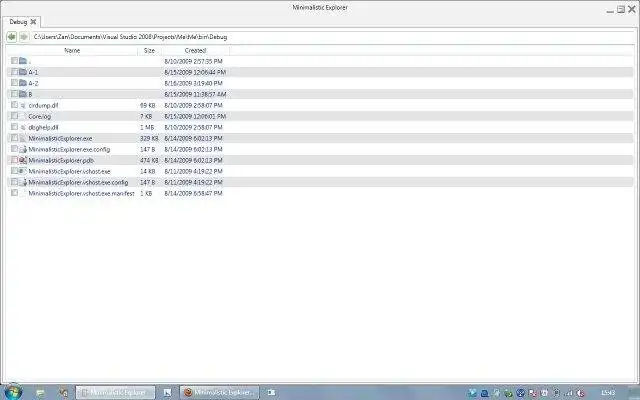
Task: Tick the checkbox for MinimalisticExplorer.exe.config
Action: (14, 149)
